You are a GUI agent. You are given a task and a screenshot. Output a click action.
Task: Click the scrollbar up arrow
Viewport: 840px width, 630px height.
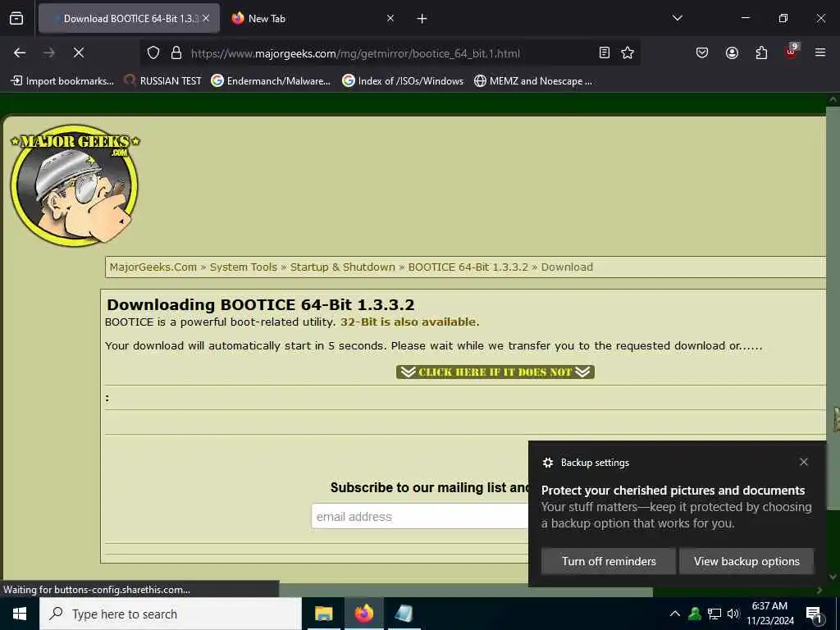tap(833, 99)
